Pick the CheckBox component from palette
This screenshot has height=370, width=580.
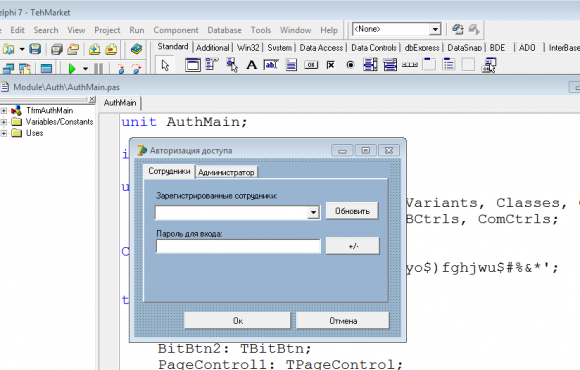pyautogui.click(x=331, y=65)
